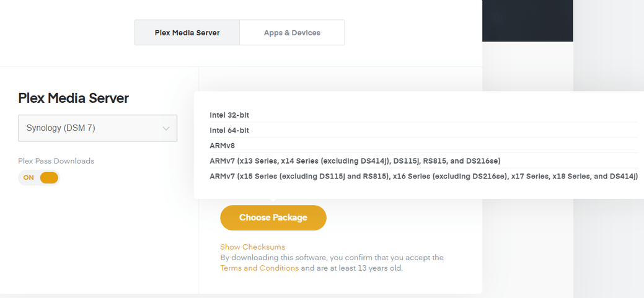
Task: Open the Apps & Devices tab
Action: (292, 33)
